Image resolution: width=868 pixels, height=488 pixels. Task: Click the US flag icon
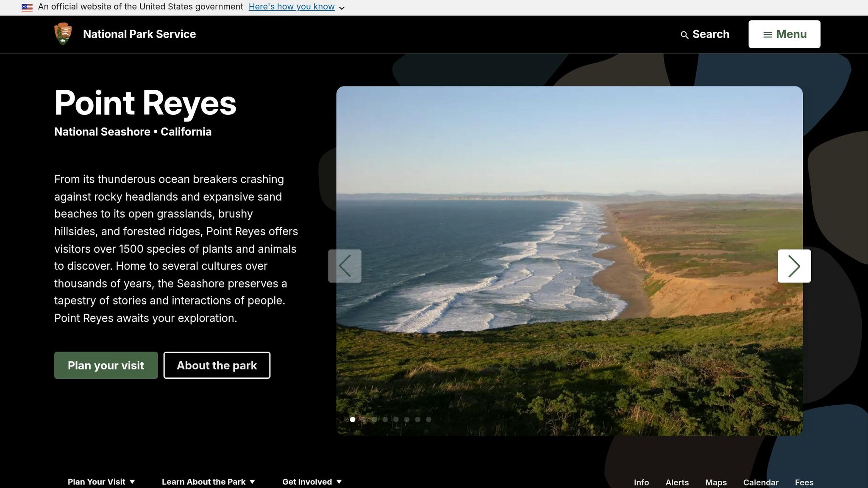point(27,7)
